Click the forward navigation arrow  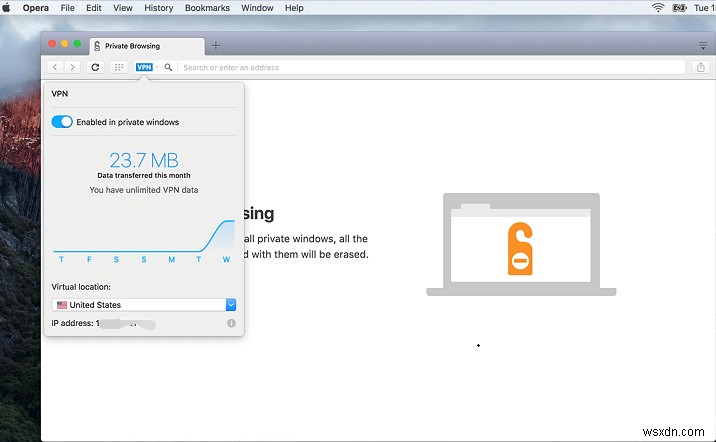click(x=72, y=67)
